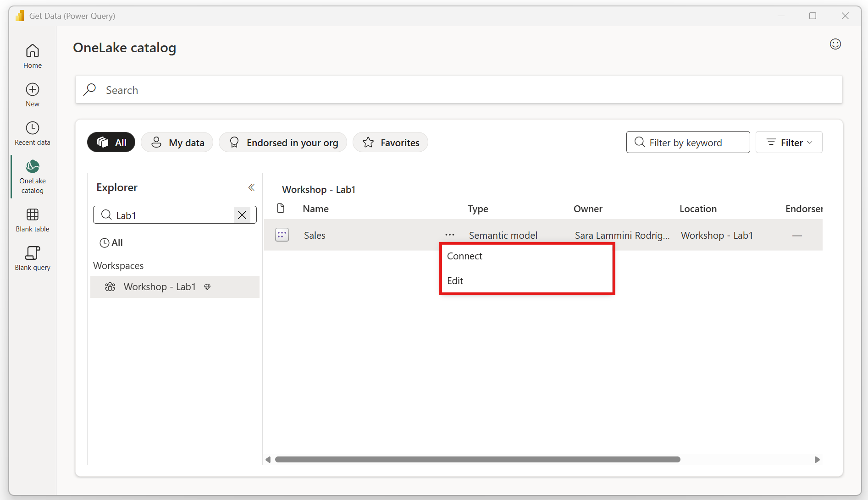This screenshot has width=868, height=500.
Task: Go to Home in the sidebar
Action: (33, 56)
